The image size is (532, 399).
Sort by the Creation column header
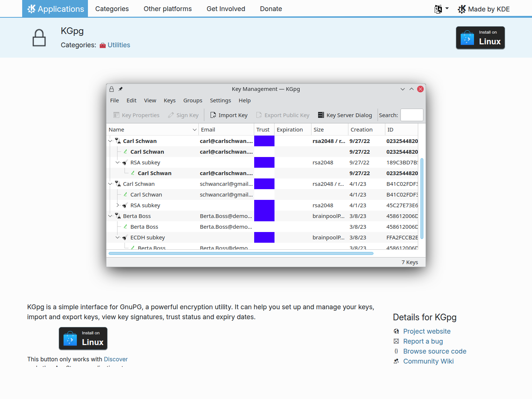(367, 130)
